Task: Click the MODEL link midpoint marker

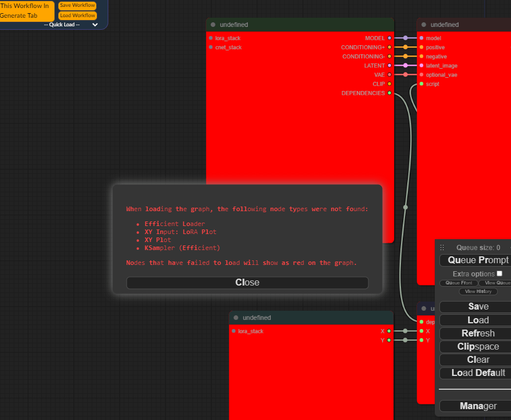Action: point(406,38)
